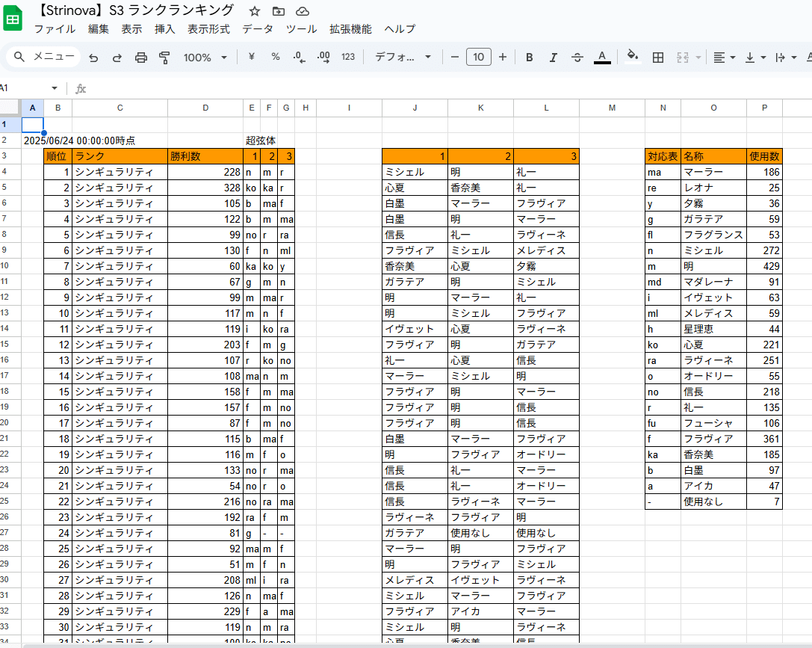The image size is (812, 648).
Task: Select the 使用なし cell in column O
Action: tap(713, 502)
